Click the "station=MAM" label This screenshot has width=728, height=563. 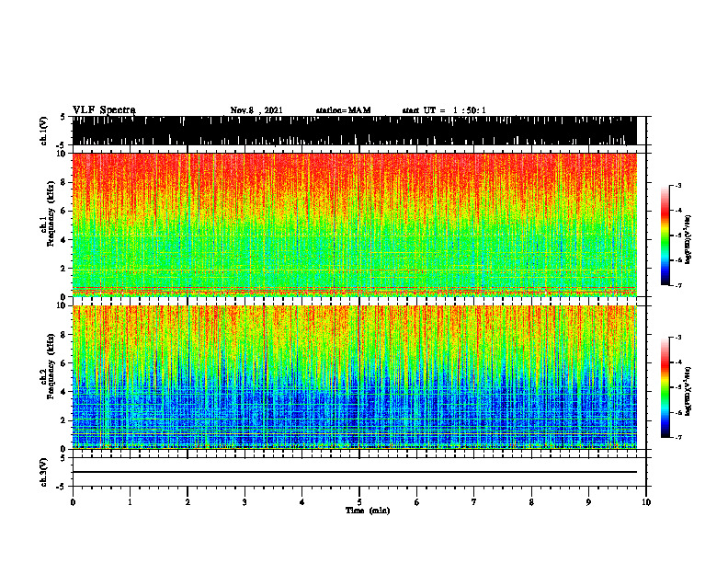344,110
